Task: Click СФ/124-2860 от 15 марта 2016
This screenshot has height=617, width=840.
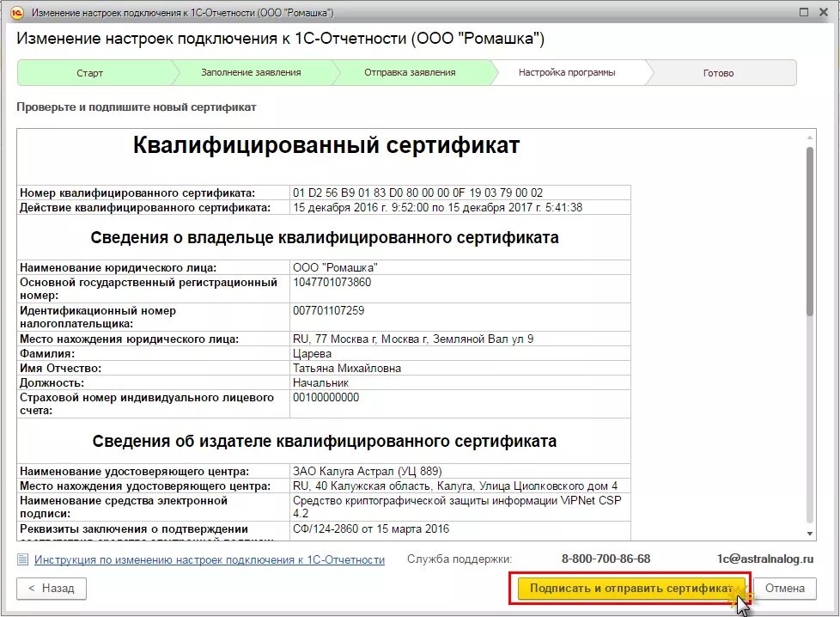Action: click(460, 531)
